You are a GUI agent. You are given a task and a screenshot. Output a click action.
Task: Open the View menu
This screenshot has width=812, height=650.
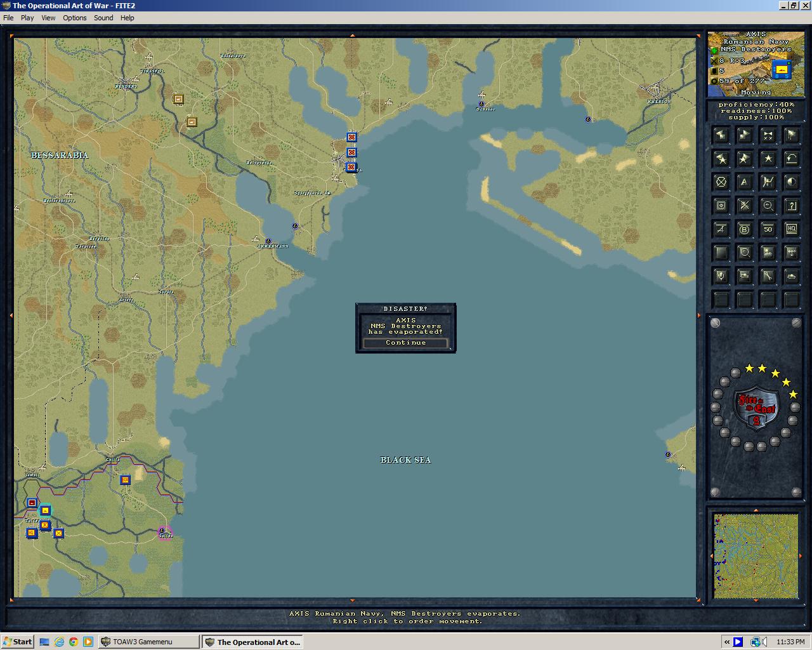49,18
